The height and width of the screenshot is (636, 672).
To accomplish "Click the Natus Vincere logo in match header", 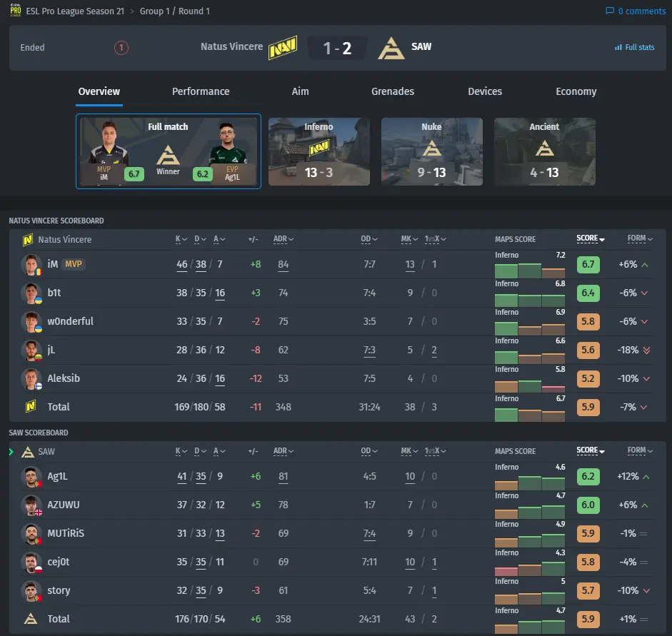I will [x=283, y=48].
